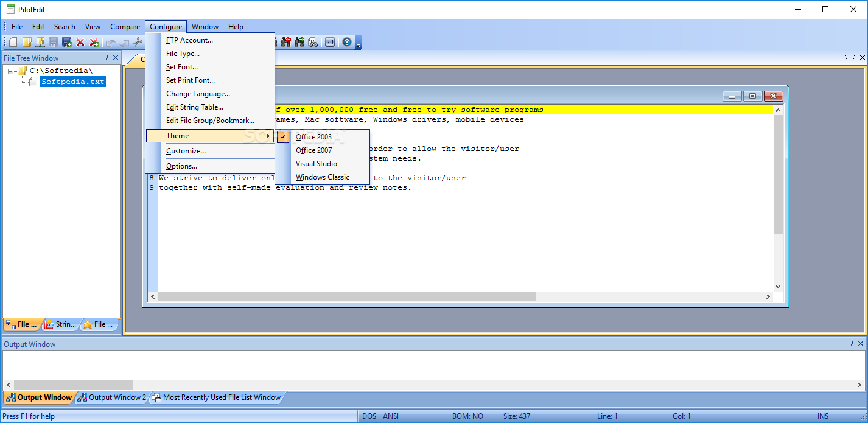Choose Change Language... menu entry

(x=210, y=94)
